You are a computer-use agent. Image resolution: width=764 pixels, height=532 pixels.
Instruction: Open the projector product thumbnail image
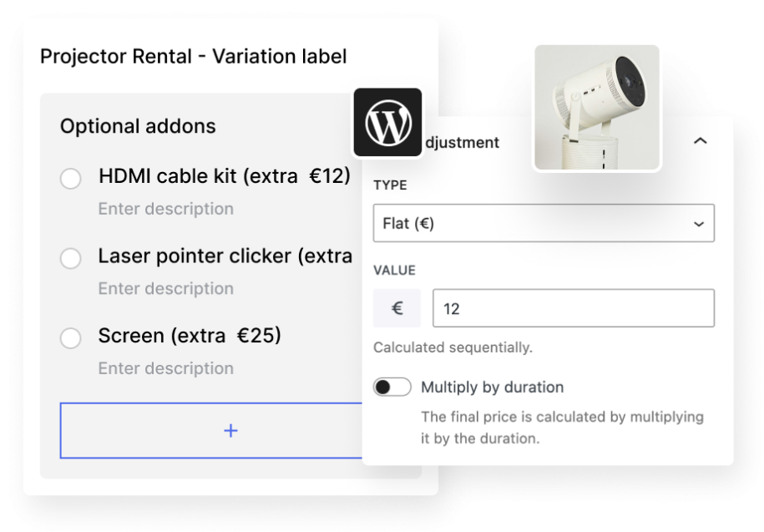coord(597,107)
